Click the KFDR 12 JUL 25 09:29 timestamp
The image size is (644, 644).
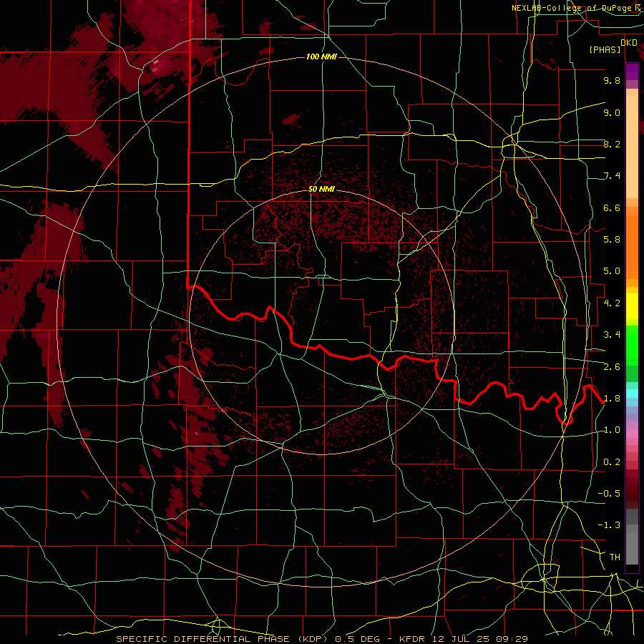[x=464, y=639]
